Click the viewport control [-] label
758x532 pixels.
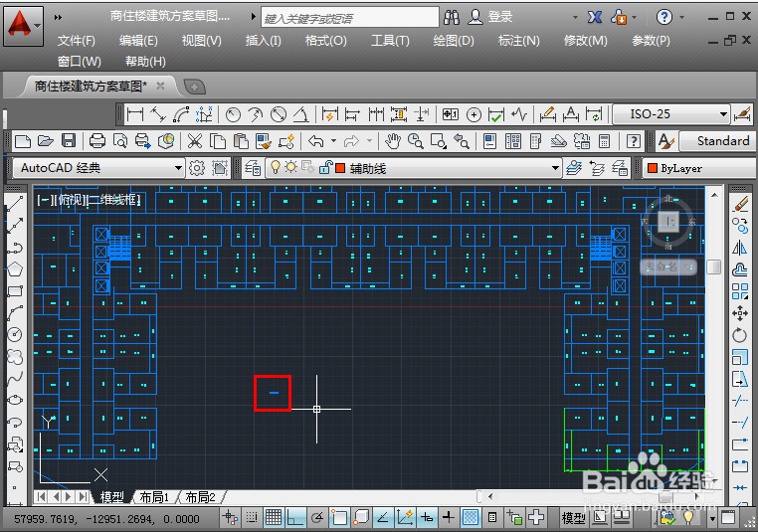(x=45, y=200)
